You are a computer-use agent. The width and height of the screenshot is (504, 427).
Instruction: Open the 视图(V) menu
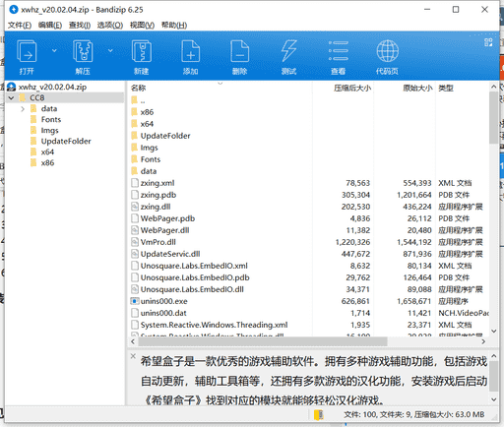coord(142,26)
